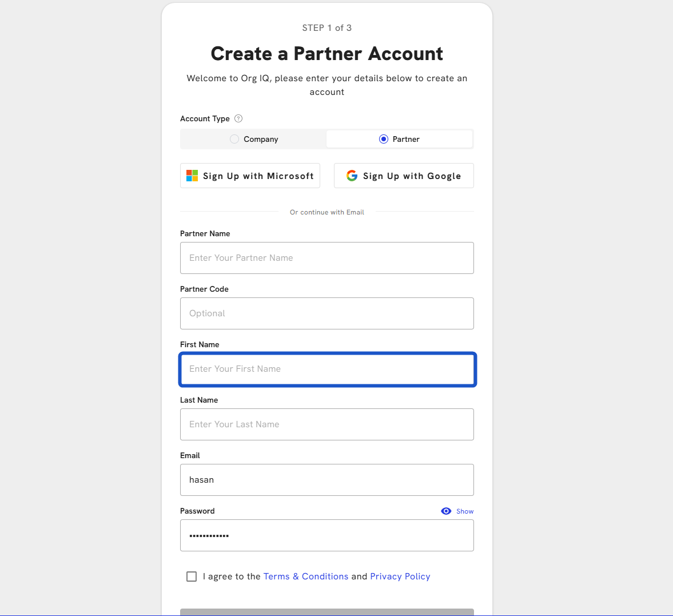Click the Company label in account type

261,139
